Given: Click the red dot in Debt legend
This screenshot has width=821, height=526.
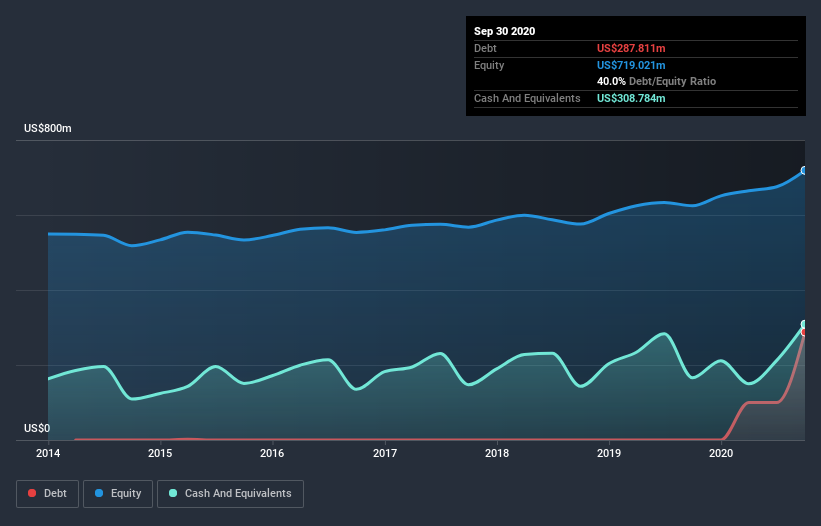Looking at the screenshot, I should (32, 493).
